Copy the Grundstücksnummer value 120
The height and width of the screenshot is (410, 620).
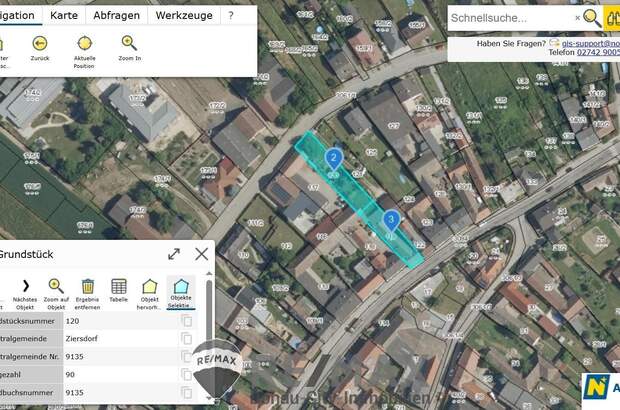(x=186, y=321)
